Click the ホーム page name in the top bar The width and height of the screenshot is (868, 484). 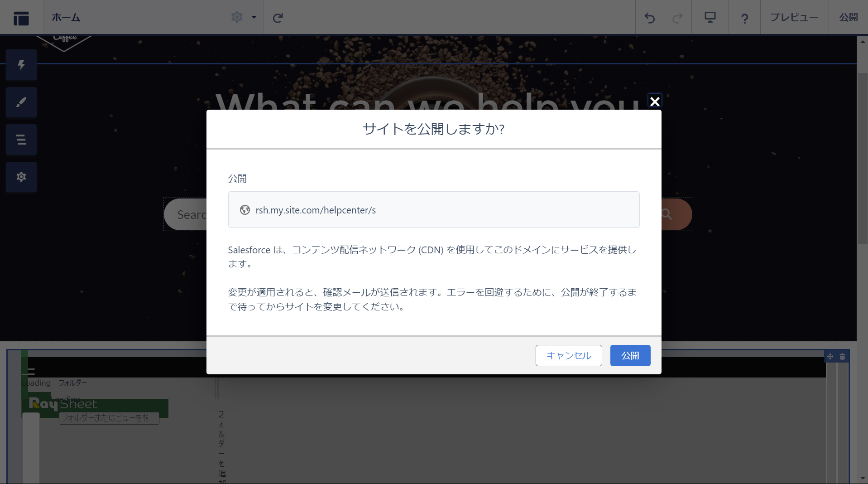click(66, 18)
